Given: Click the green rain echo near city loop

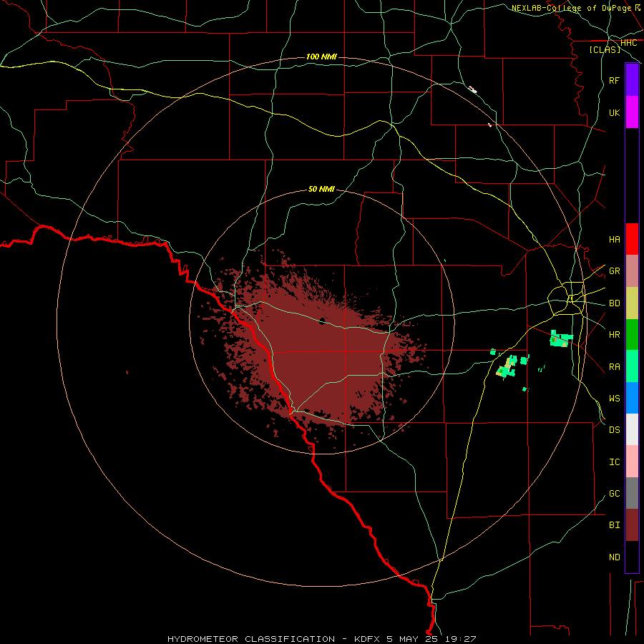Looking at the screenshot, I should 560,339.
